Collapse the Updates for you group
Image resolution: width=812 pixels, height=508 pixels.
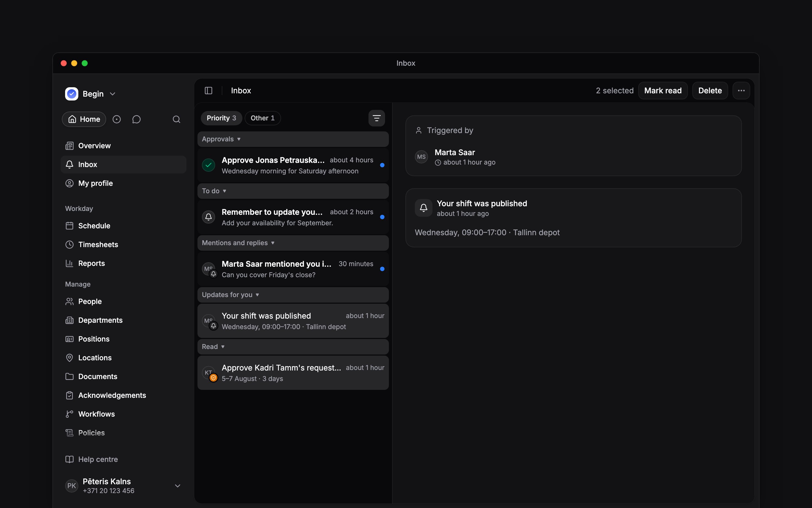pos(293,295)
